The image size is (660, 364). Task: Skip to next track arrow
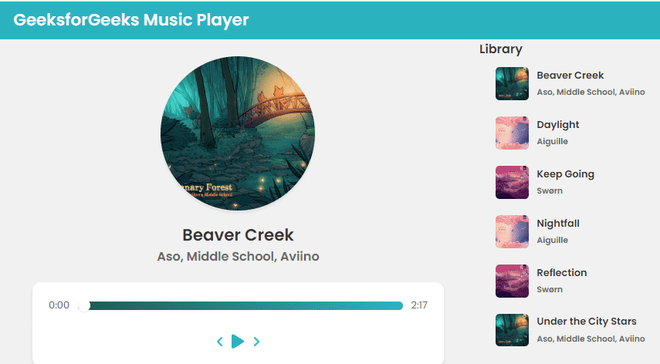point(256,342)
